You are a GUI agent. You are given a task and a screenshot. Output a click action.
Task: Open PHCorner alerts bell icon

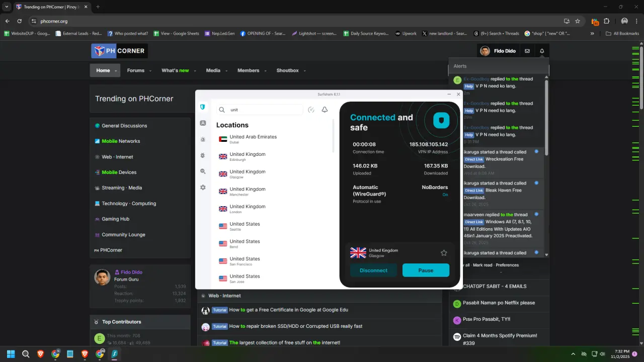[542, 51]
